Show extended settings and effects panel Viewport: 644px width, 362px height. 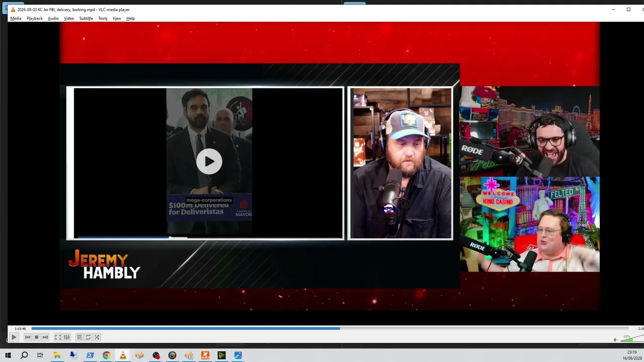(x=66, y=337)
